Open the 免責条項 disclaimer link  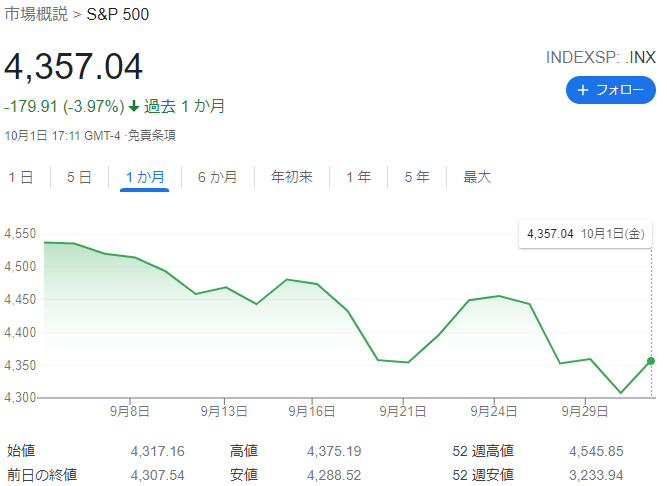pyautogui.click(x=152, y=136)
